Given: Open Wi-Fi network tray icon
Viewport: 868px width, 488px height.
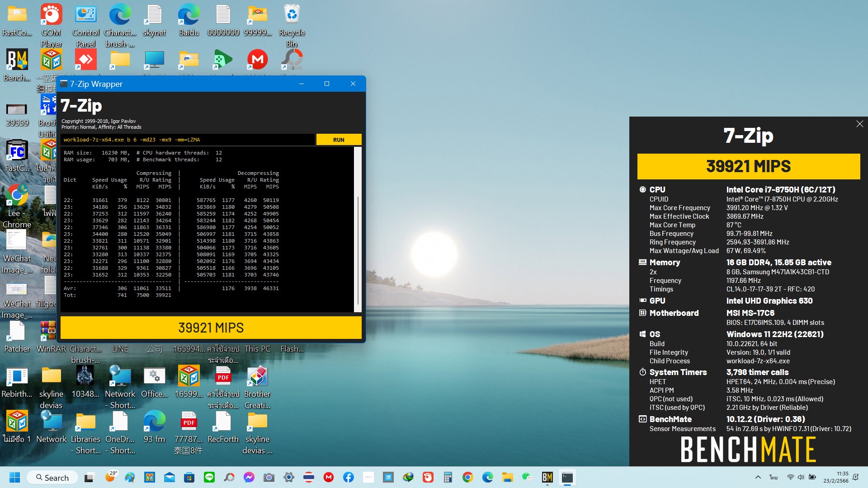Looking at the screenshot, I should click(x=790, y=477).
